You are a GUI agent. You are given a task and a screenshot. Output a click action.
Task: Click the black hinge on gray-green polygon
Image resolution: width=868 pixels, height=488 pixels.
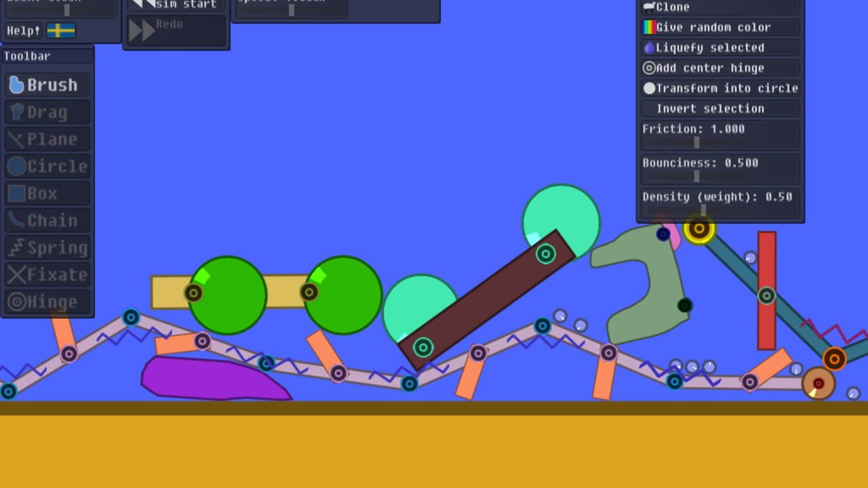685,306
